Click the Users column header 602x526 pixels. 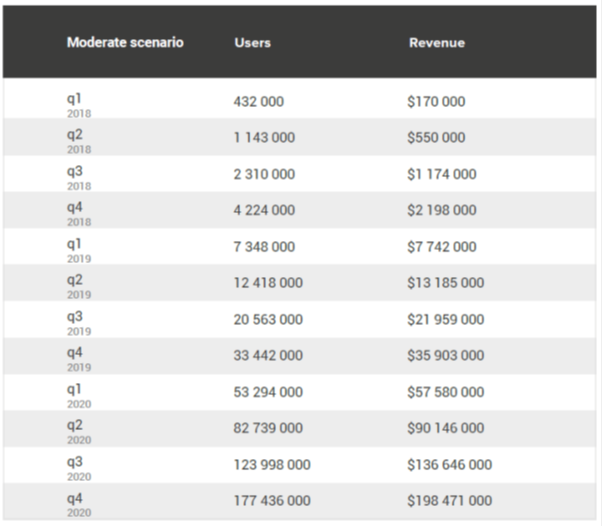(252, 43)
